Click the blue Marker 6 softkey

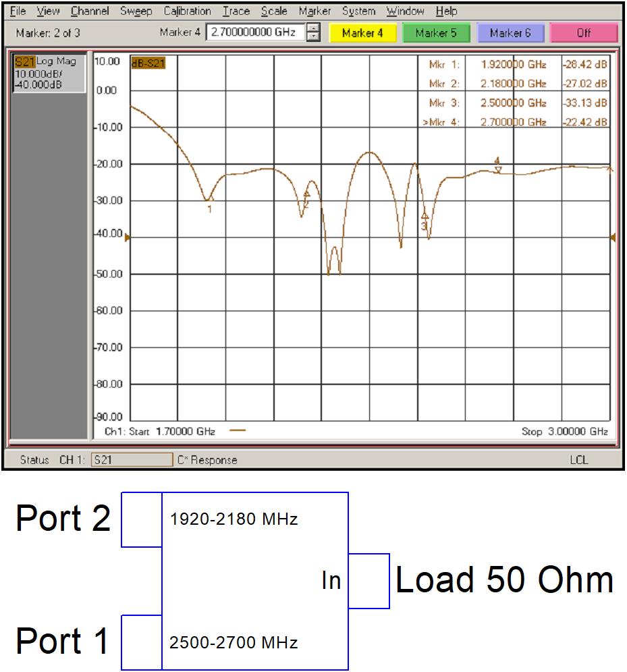tap(510, 31)
